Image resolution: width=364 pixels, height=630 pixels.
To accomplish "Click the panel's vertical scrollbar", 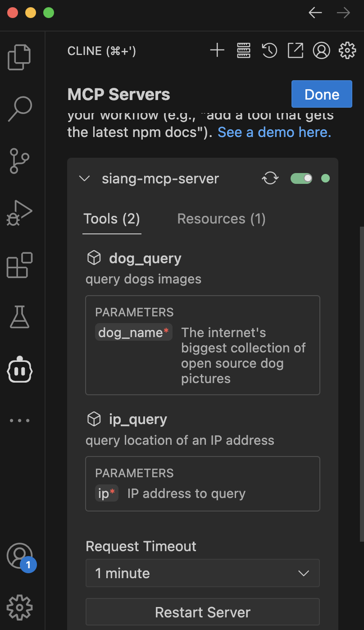I will [361, 383].
